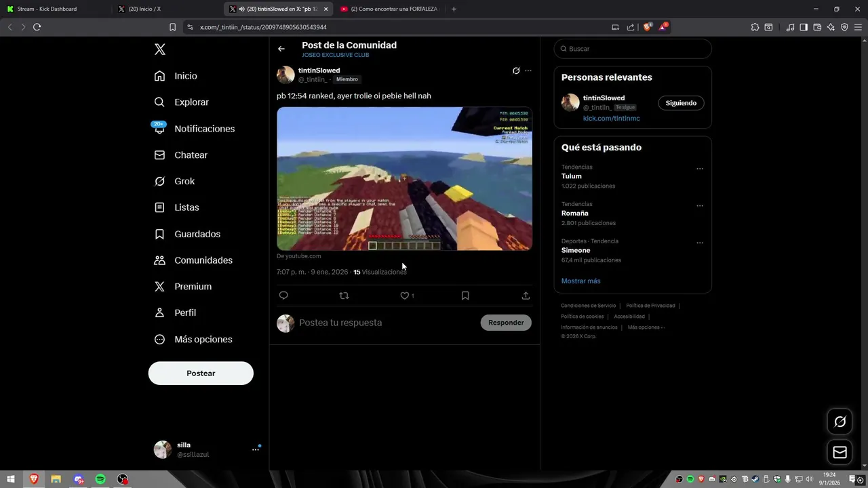This screenshot has height=488, width=868.
Task: Open the Simeone trending topic
Action: tap(576, 251)
